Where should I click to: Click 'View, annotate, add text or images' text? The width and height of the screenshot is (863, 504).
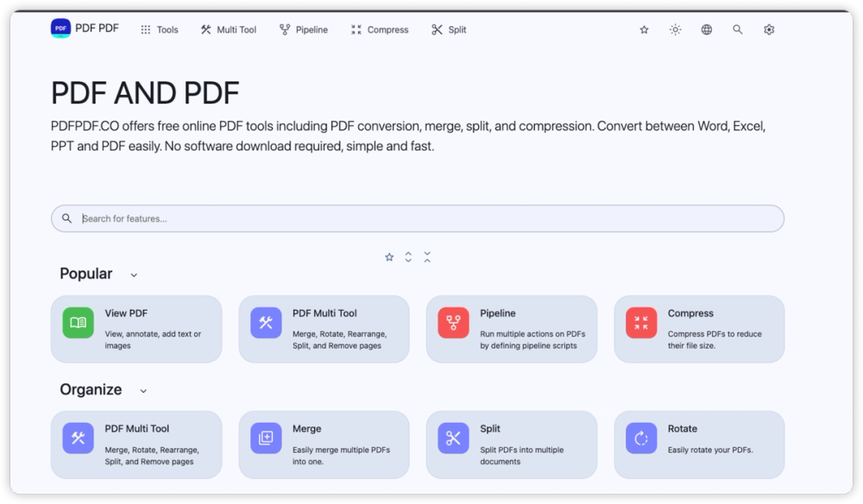[x=153, y=339]
